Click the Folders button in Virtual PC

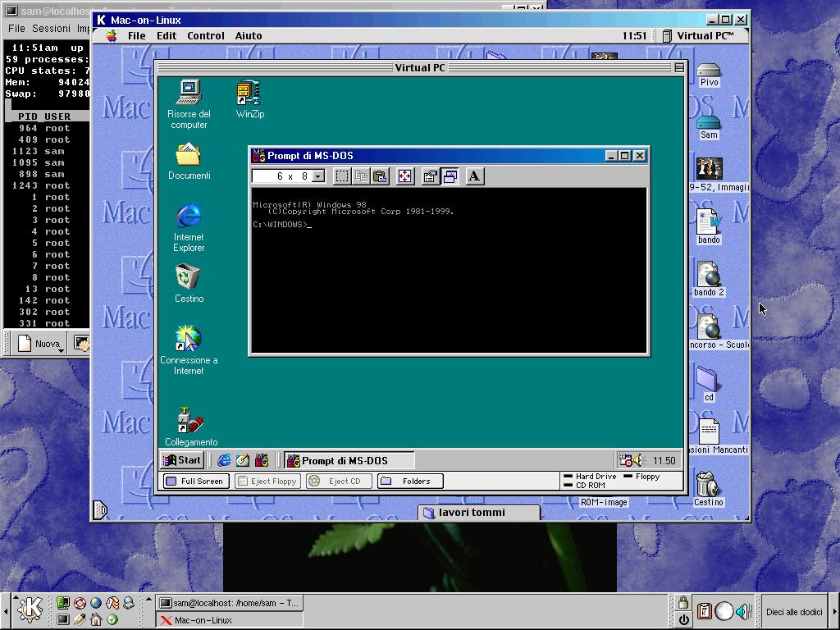(410, 481)
